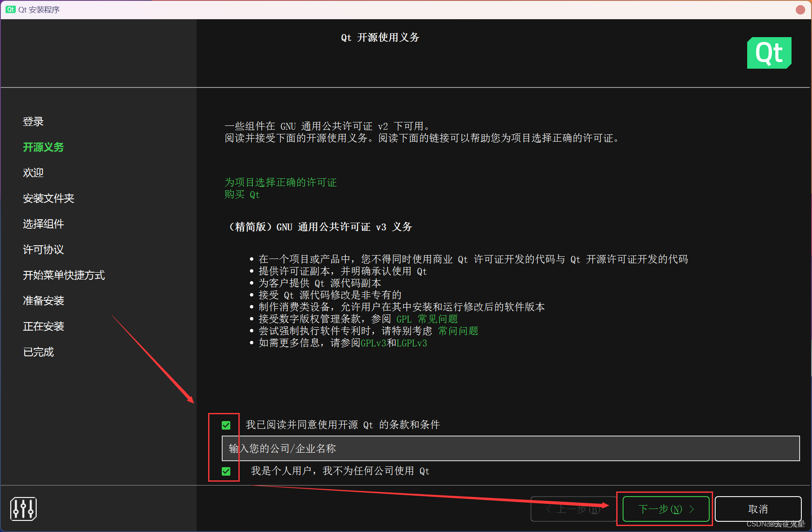Open the 常问问题 link about patents
This screenshot has width=812, height=532.
click(x=458, y=331)
